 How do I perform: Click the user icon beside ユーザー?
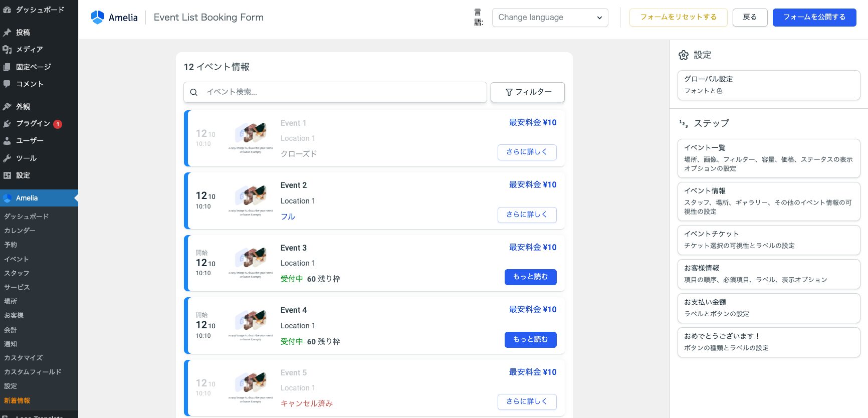click(x=7, y=141)
